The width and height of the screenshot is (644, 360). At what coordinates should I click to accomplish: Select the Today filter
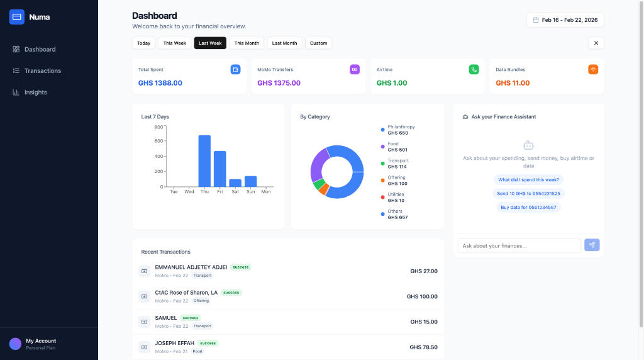pos(144,43)
